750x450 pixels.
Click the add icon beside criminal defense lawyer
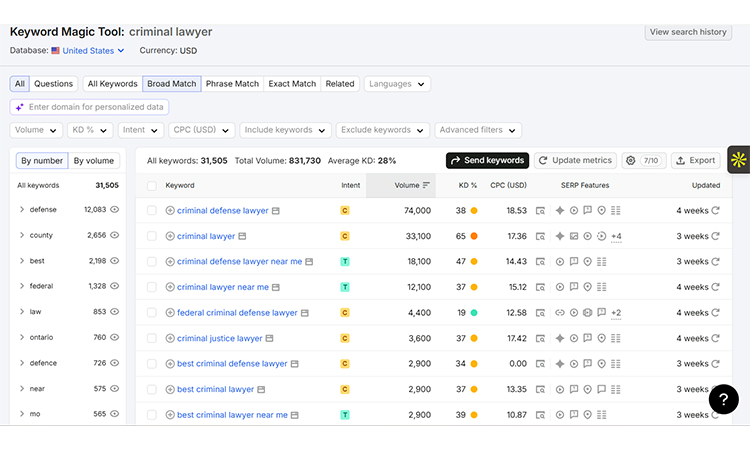click(170, 210)
